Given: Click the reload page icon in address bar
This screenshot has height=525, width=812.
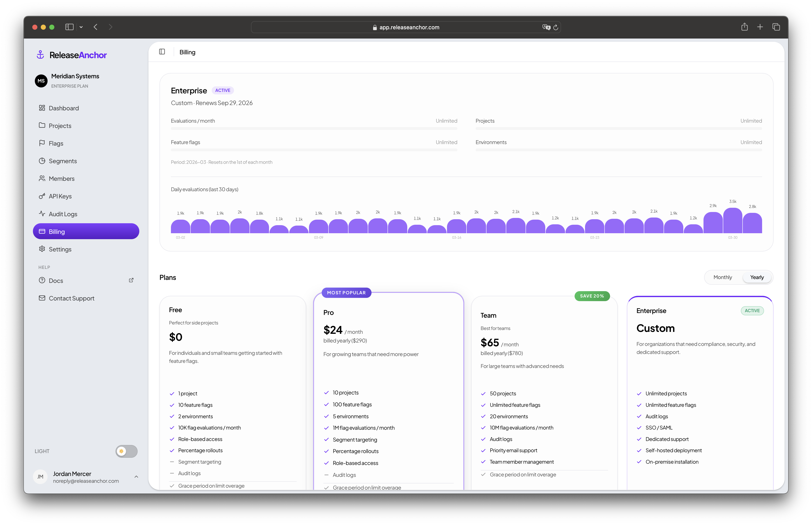Looking at the screenshot, I should coord(555,27).
